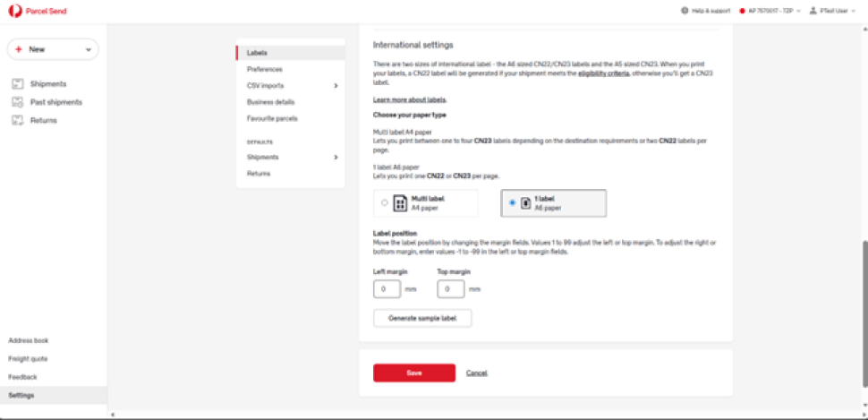Image resolution: width=868 pixels, height=420 pixels.
Task: Click the Top margin input field
Action: coord(451,289)
